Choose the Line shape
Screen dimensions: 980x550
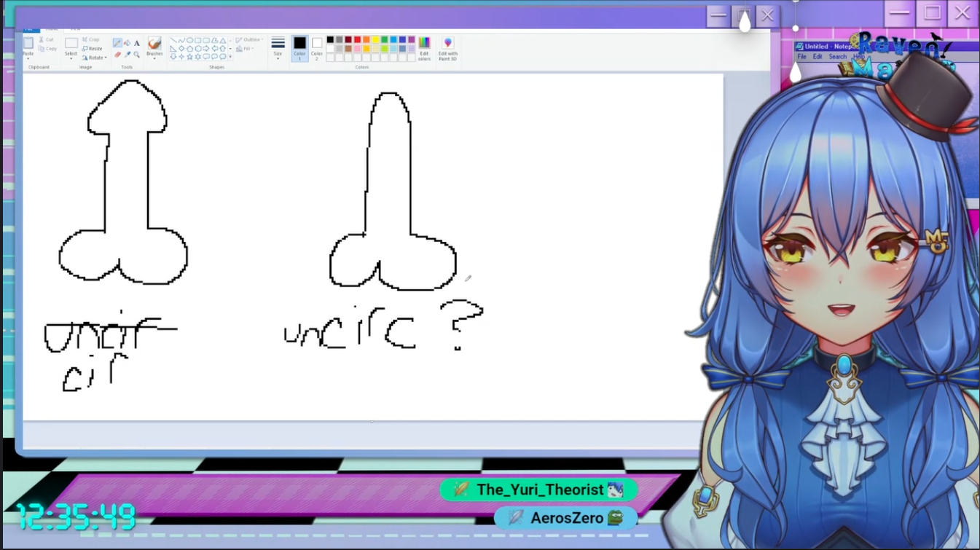(173, 41)
